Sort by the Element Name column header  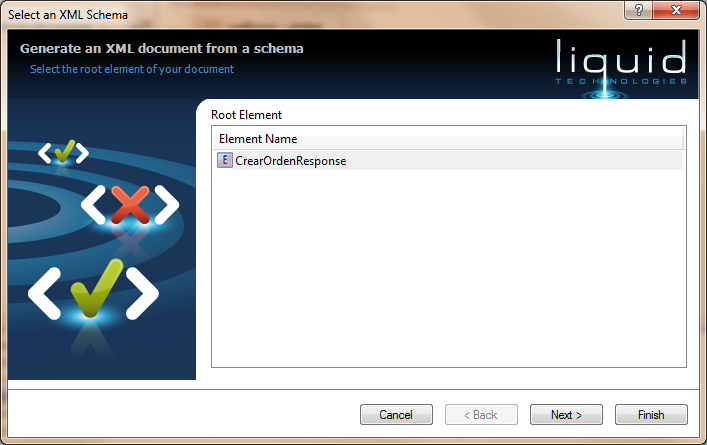click(x=448, y=139)
